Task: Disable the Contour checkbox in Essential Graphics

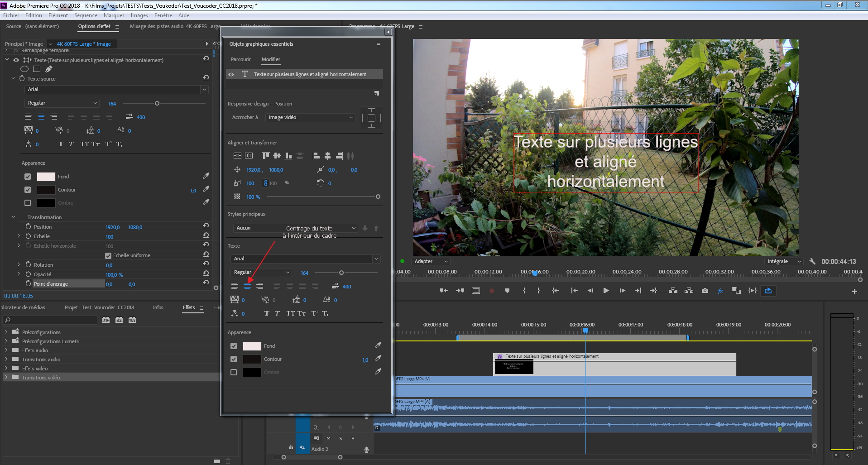Action: click(x=234, y=359)
